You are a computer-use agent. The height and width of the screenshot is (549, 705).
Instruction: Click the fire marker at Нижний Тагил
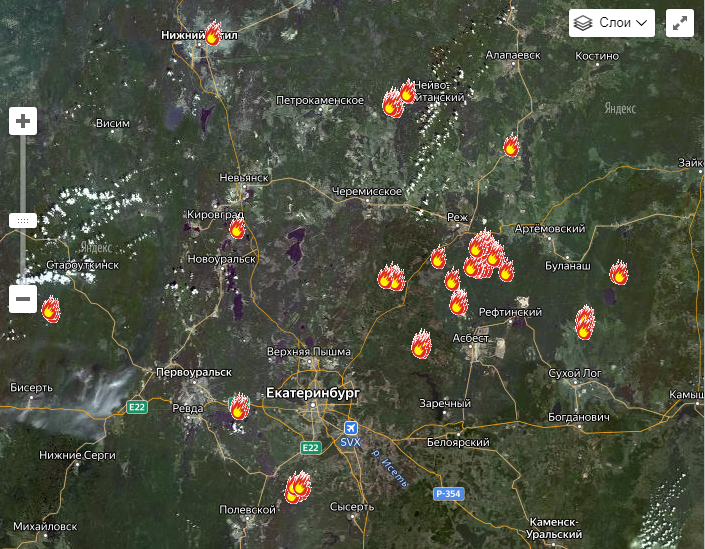pyautogui.click(x=213, y=34)
